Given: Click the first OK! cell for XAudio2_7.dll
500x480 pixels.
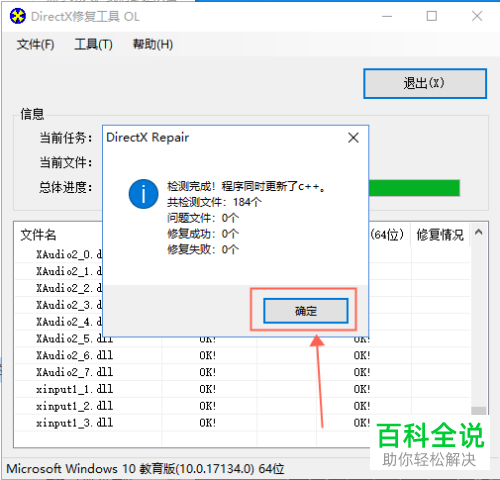Looking at the screenshot, I should [208, 372].
